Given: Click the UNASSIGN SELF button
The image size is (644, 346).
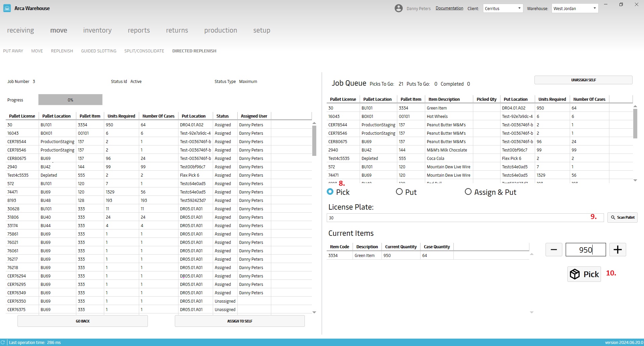Looking at the screenshot, I should tap(583, 80).
